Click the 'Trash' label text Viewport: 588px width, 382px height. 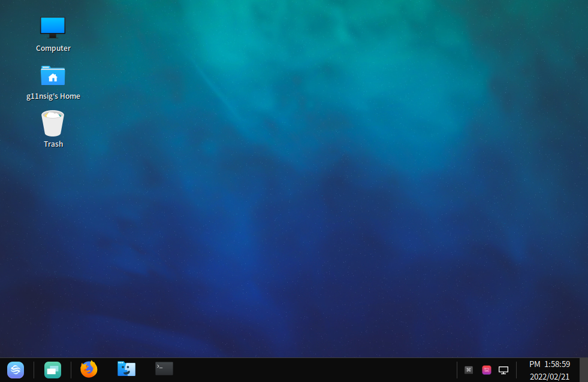[53, 144]
